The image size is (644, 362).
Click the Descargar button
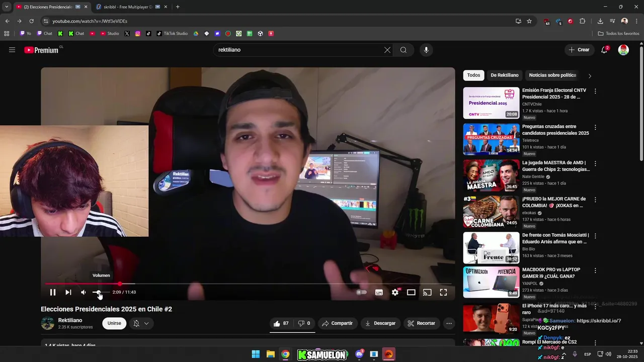(x=380, y=323)
